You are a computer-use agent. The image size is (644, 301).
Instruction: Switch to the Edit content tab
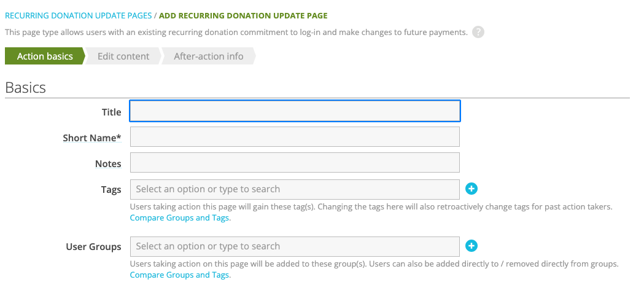[x=123, y=56]
